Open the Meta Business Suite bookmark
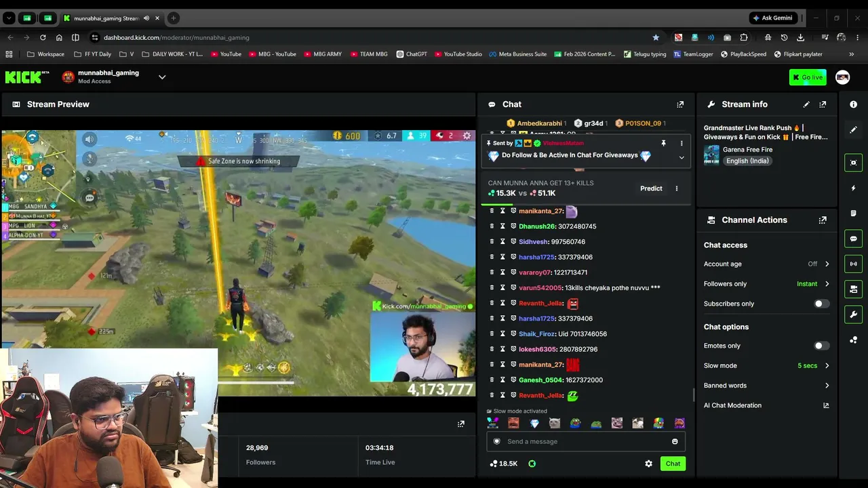The height and width of the screenshot is (488, 868). click(x=517, y=54)
